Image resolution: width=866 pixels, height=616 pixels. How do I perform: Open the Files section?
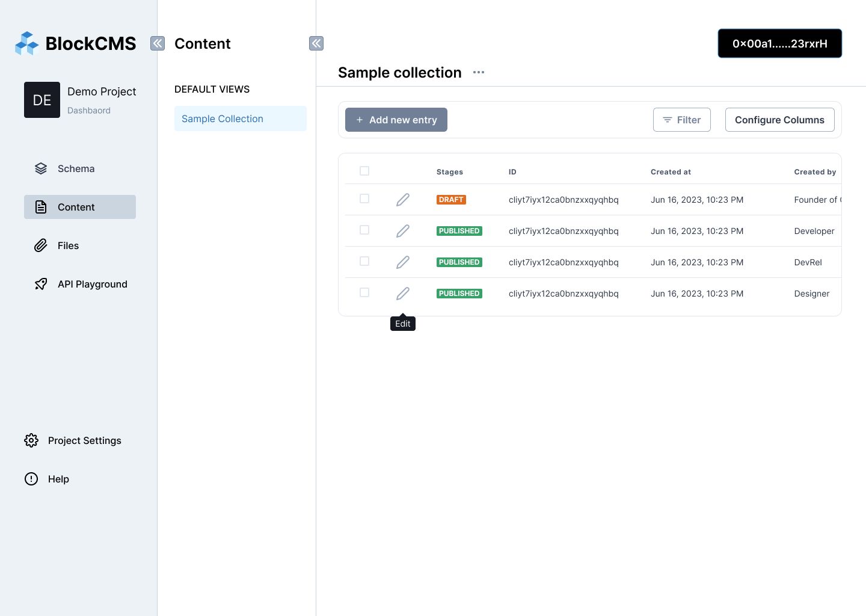pos(80,245)
